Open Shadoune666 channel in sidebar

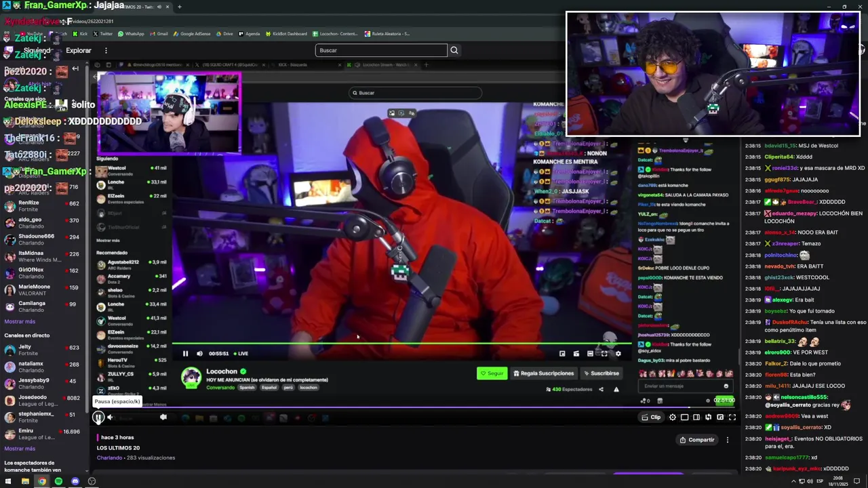42,240
